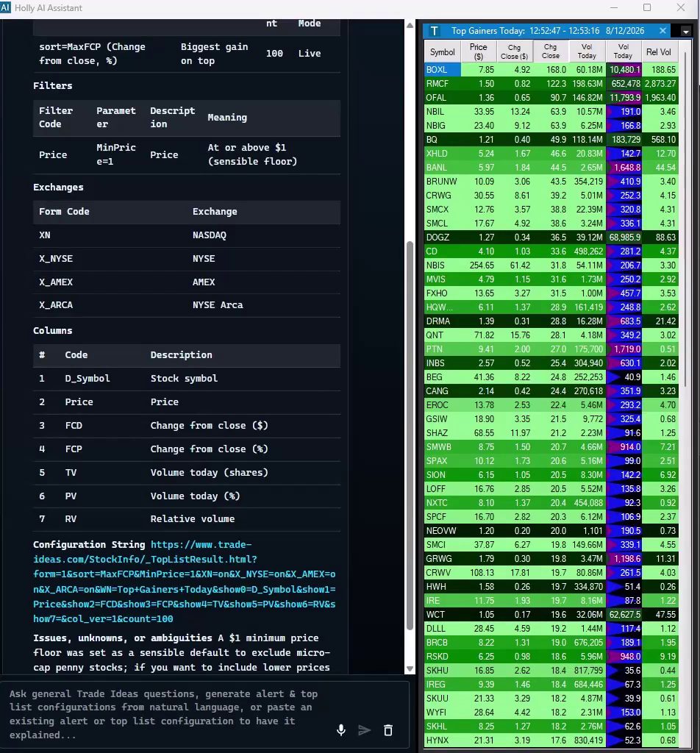
Task: Click DOGZ volume percent 68,985.9 cell
Action: pos(624,238)
